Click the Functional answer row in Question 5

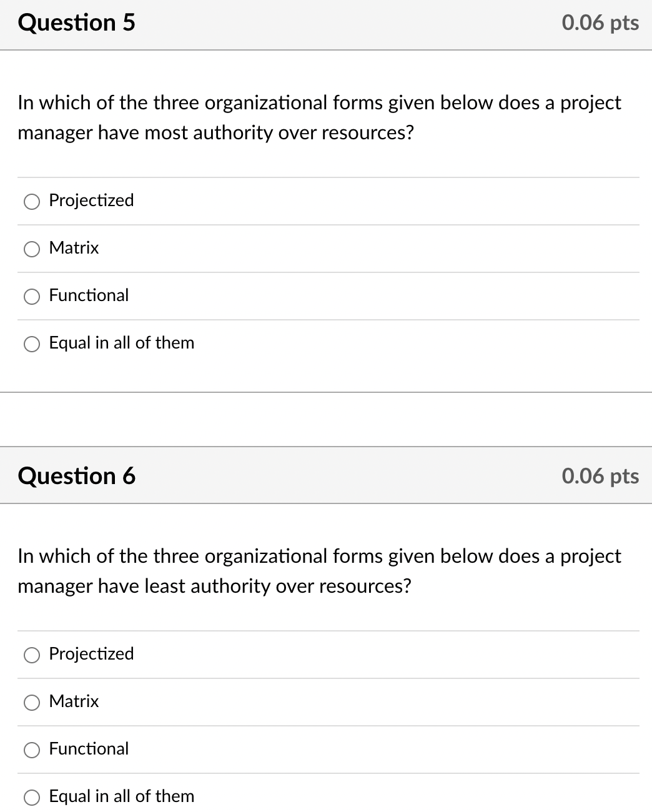[250, 296]
